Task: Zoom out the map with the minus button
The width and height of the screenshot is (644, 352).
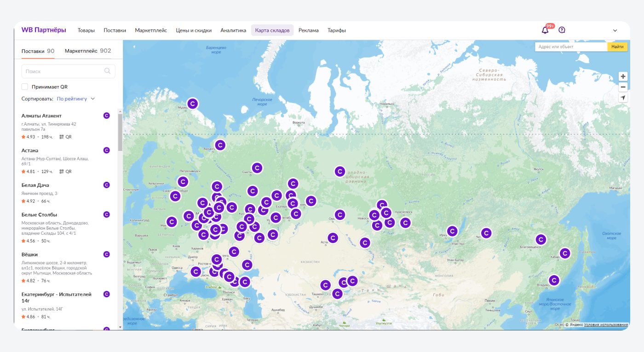Action: (623, 87)
